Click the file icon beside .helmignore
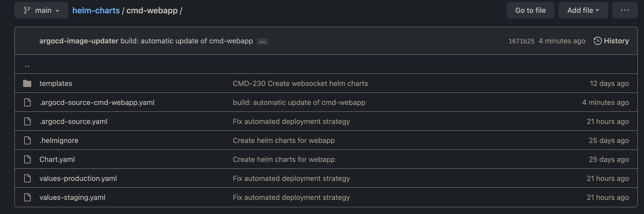644x214 pixels. point(27,140)
